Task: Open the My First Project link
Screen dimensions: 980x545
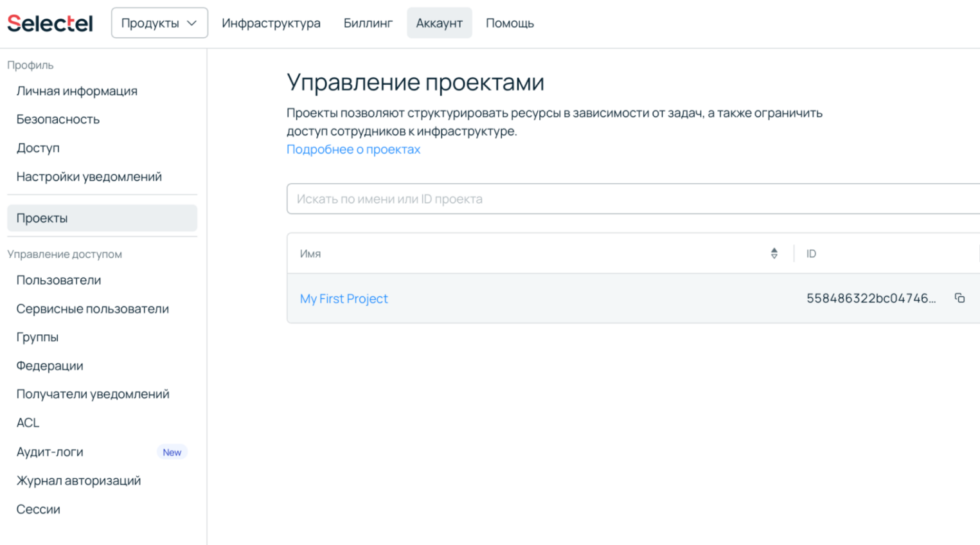Action: tap(344, 298)
